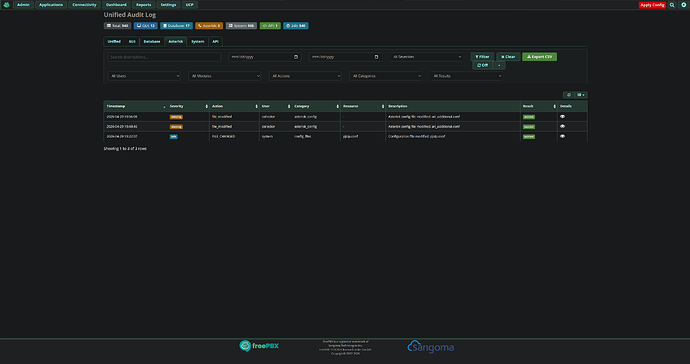Click the Asterisk 3 count badge

click(x=209, y=26)
